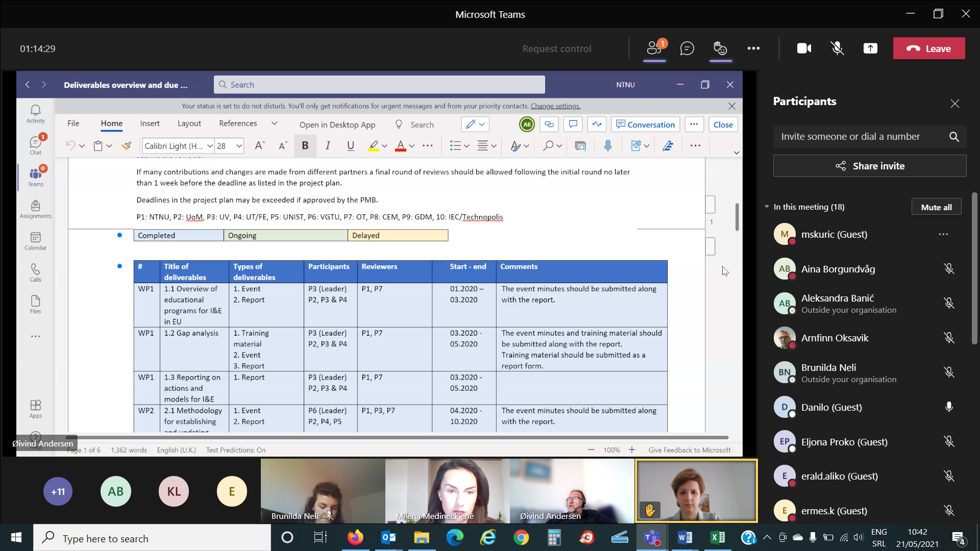Toggle Aina Borgundvåg's microphone icon

click(x=949, y=269)
